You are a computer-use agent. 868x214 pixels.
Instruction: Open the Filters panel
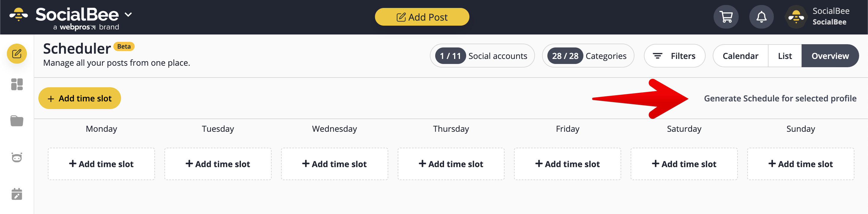pos(675,56)
